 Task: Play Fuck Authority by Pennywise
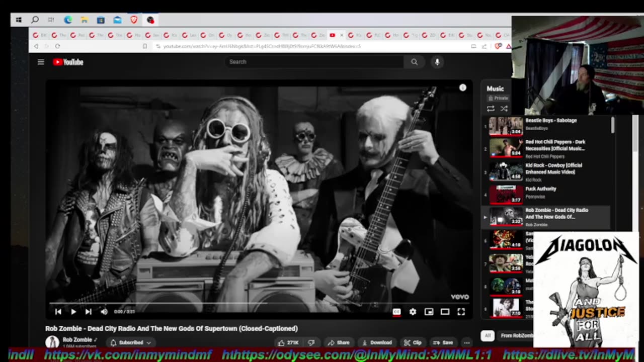[x=546, y=195]
